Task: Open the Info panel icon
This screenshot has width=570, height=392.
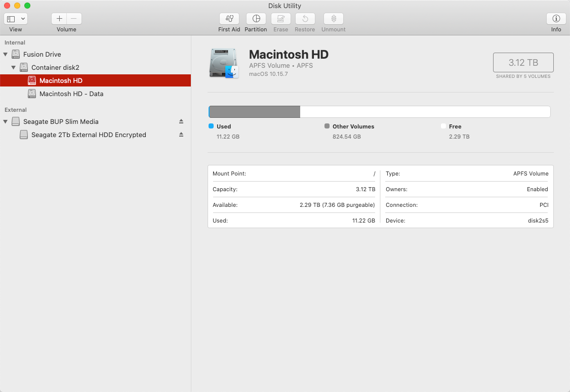Action: click(x=556, y=19)
